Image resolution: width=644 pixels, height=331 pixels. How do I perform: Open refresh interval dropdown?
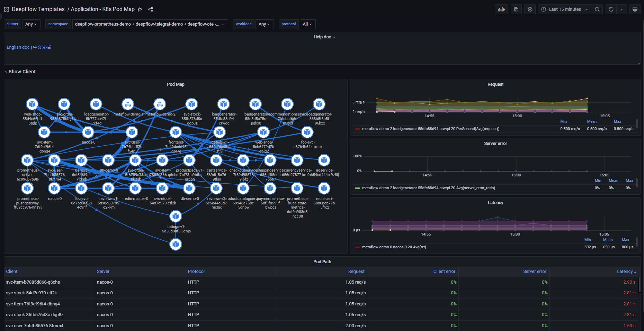click(622, 9)
